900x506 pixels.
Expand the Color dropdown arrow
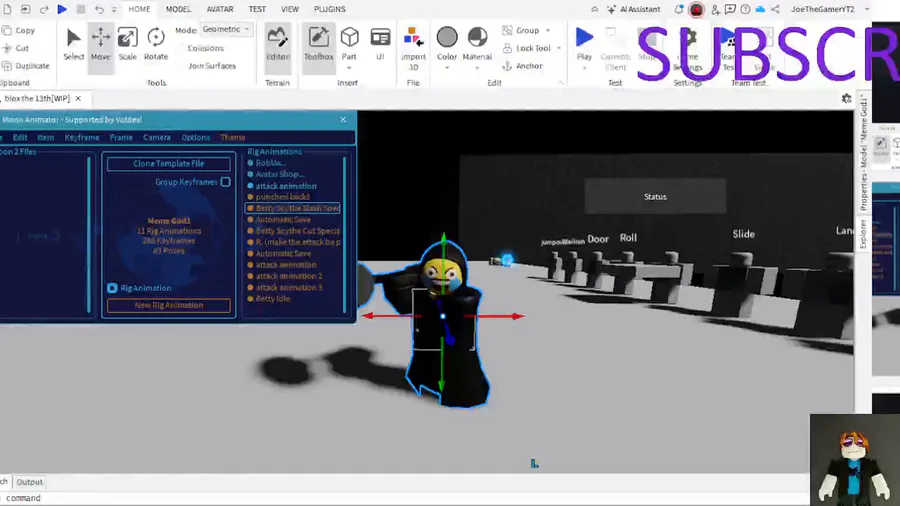pos(447,68)
